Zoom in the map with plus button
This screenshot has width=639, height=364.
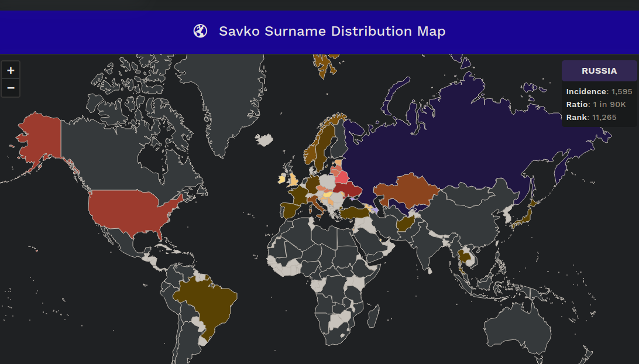[11, 70]
